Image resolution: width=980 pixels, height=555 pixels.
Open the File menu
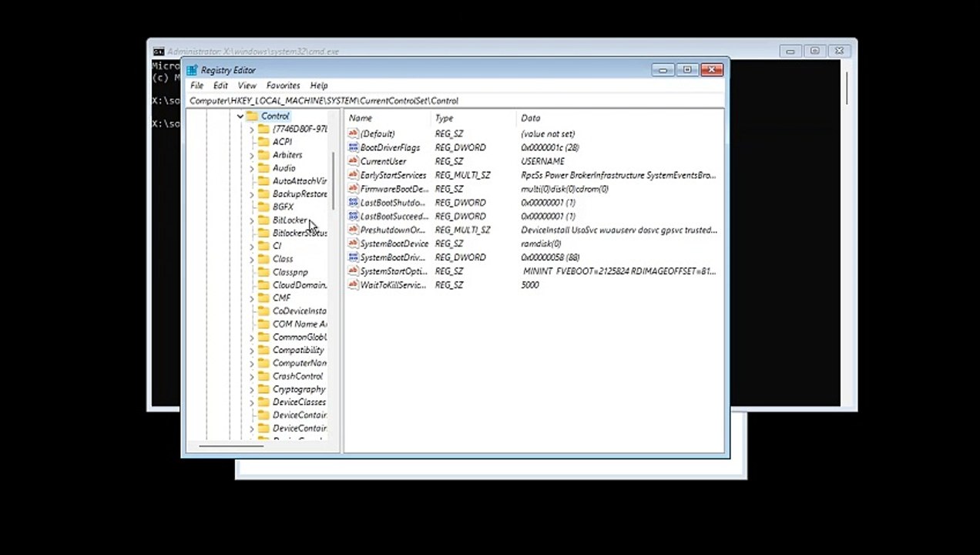coord(197,86)
